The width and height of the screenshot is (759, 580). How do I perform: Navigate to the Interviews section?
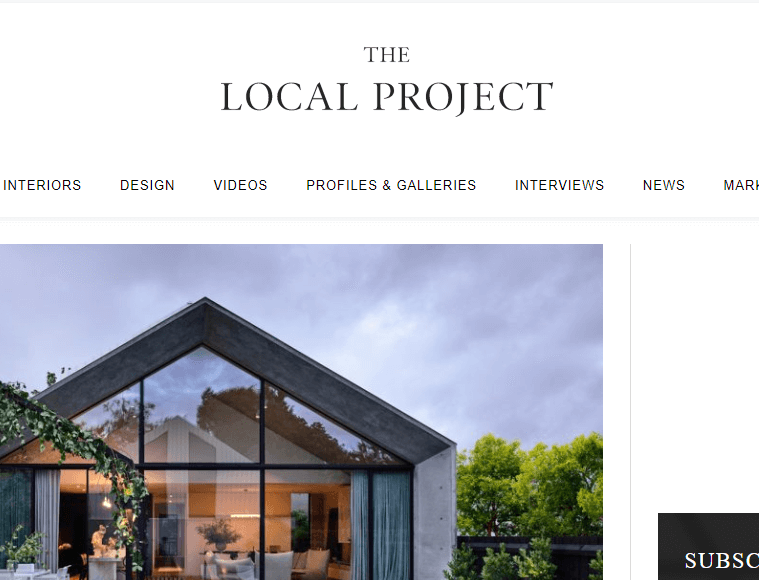[x=560, y=185]
